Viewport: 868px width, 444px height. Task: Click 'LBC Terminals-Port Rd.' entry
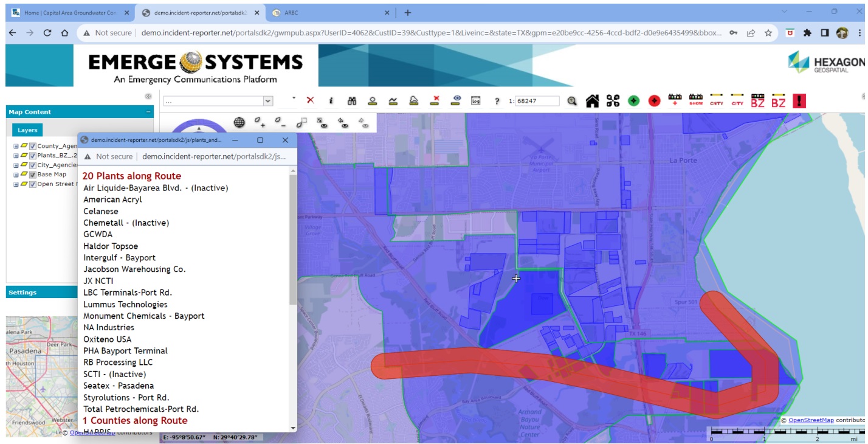[128, 293]
